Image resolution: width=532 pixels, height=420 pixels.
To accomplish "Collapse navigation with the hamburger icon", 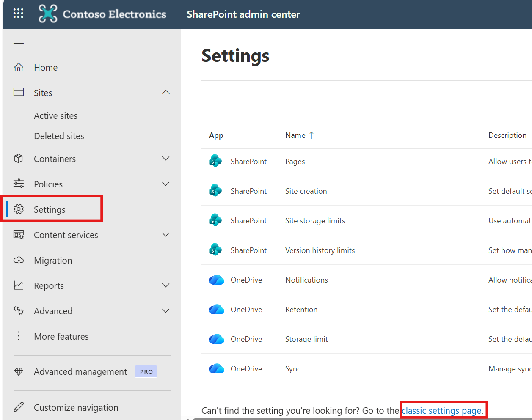I will point(19,41).
